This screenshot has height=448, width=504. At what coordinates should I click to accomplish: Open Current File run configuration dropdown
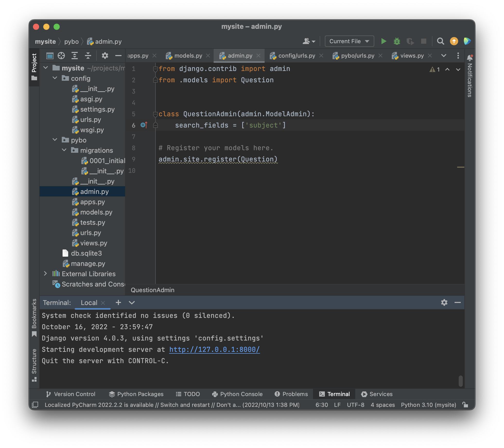pyautogui.click(x=349, y=41)
